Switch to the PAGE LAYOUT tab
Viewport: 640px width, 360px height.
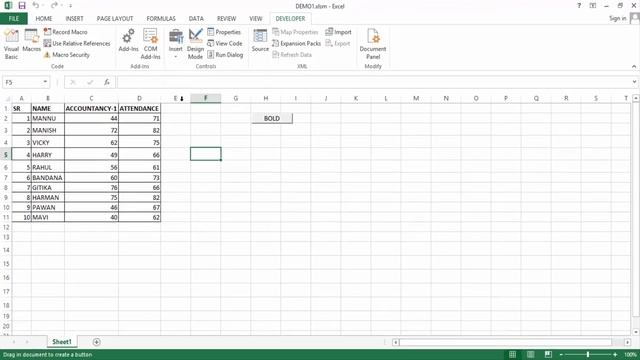click(115, 19)
